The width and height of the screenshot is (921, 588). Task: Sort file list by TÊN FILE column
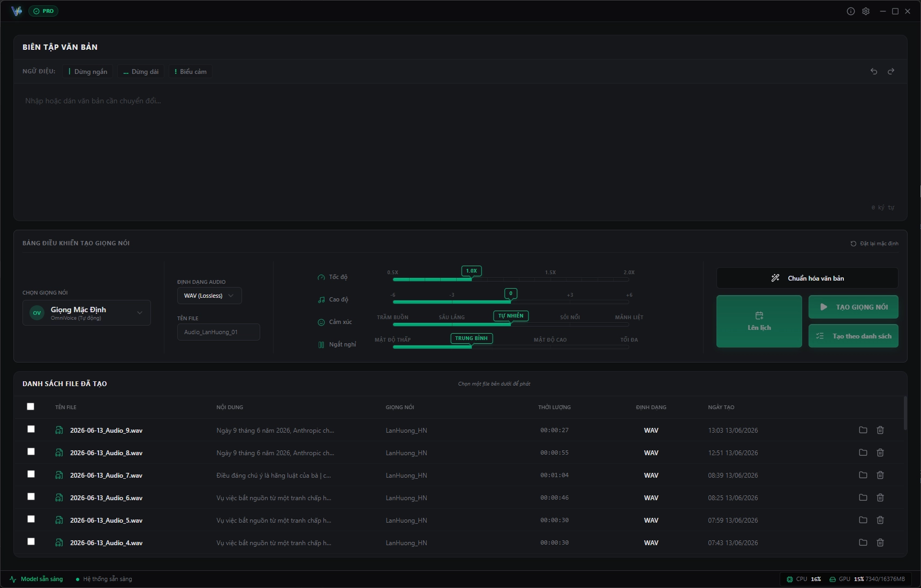(x=66, y=408)
